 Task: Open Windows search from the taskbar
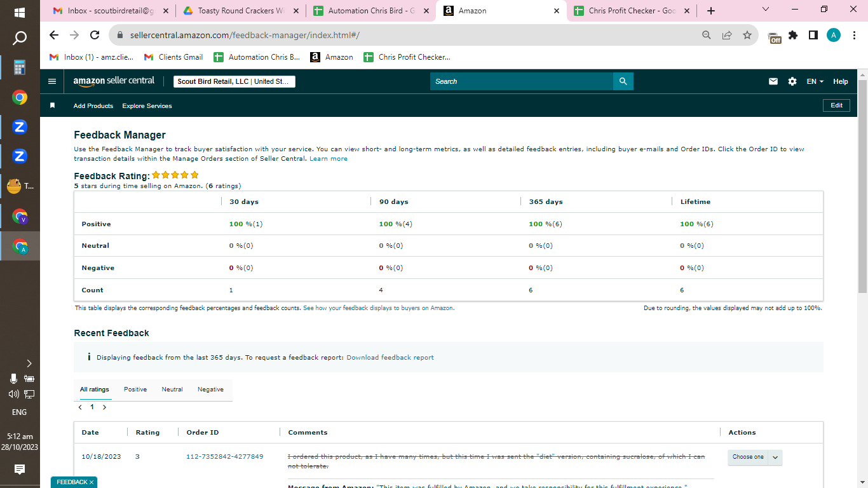pos(20,38)
